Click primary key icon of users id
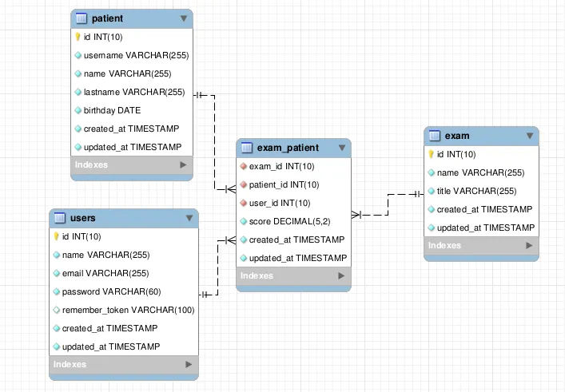Image resolution: width=565 pixels, height=392 pixels. [56, 236]
